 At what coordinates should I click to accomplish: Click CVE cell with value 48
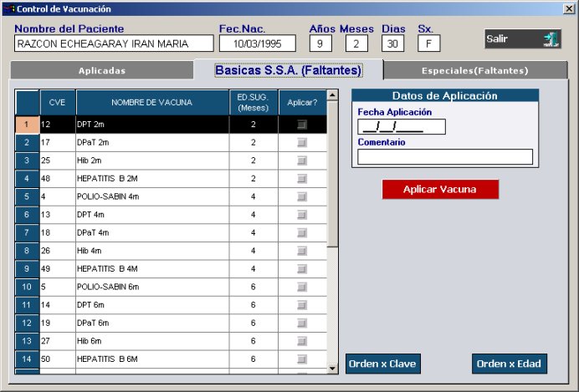pos(57,179)
